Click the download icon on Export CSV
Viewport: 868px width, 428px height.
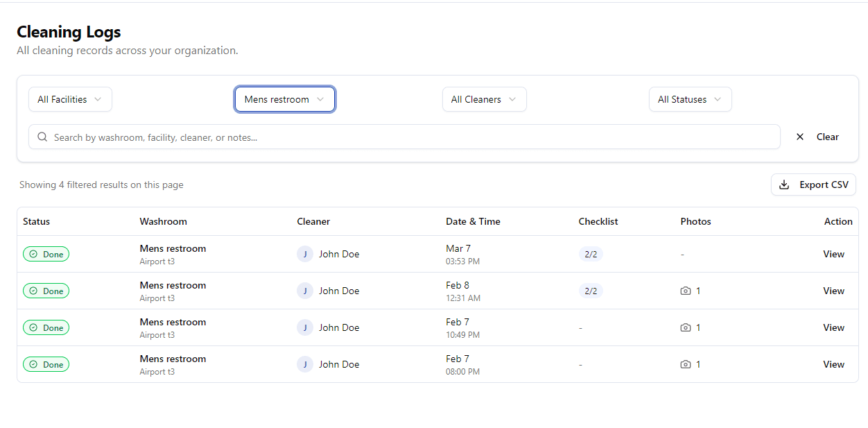point(784,185)
